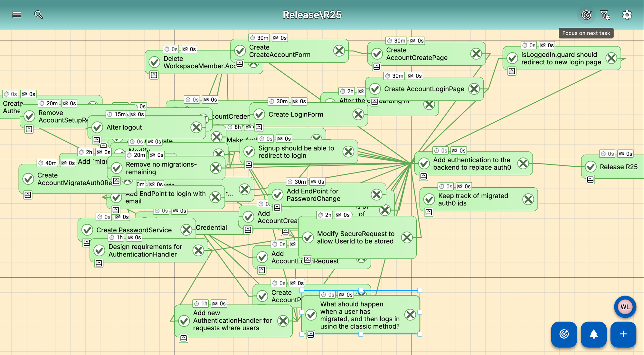Toggle the checkmark on Keep track of migrated auth0 ids
The height and width of the screenshot is (355, 644).
point(429,200)
